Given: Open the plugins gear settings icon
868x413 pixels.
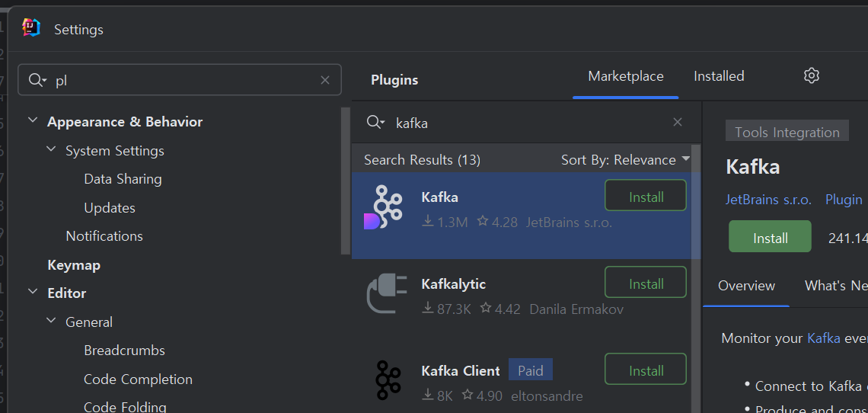Looking at the screenshot, I should coord(811,76).
